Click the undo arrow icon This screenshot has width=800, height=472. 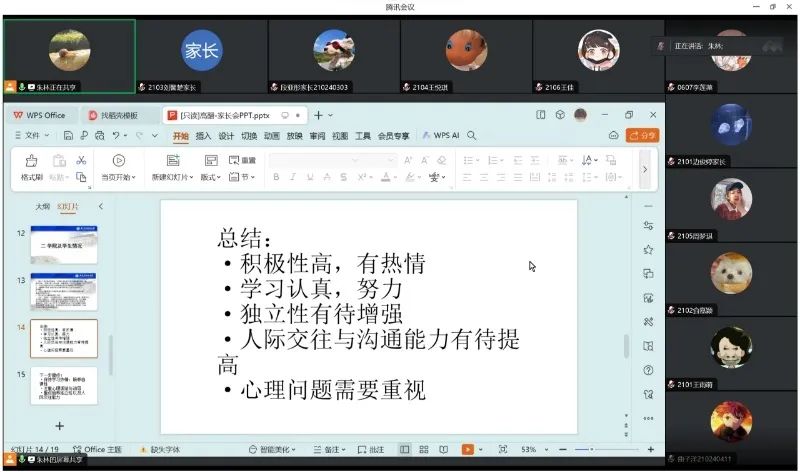(x=117, y=135)
